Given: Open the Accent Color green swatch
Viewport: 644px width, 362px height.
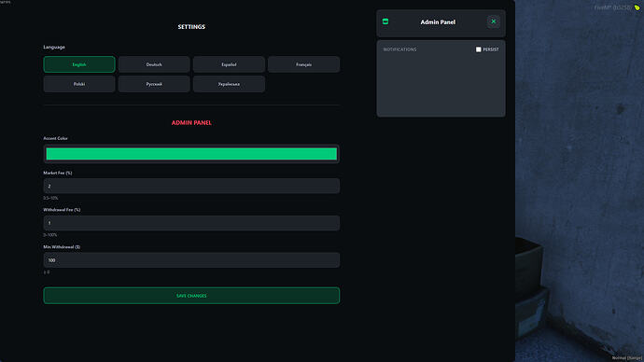Looking at the screenshot, I should pos(191,154).
